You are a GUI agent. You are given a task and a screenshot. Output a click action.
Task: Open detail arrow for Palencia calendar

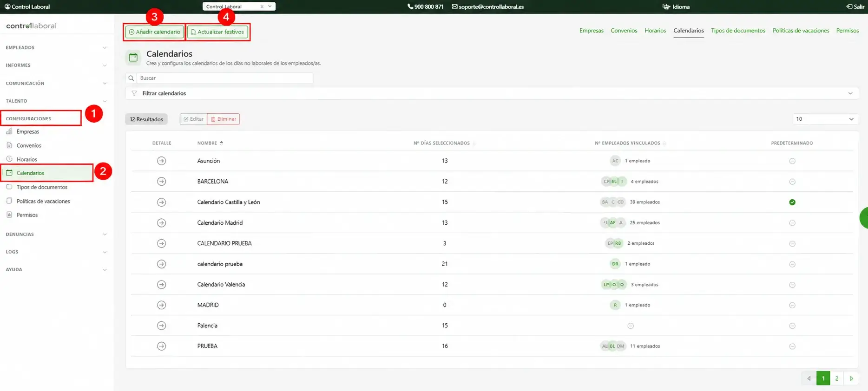click(x=161, y=326)
